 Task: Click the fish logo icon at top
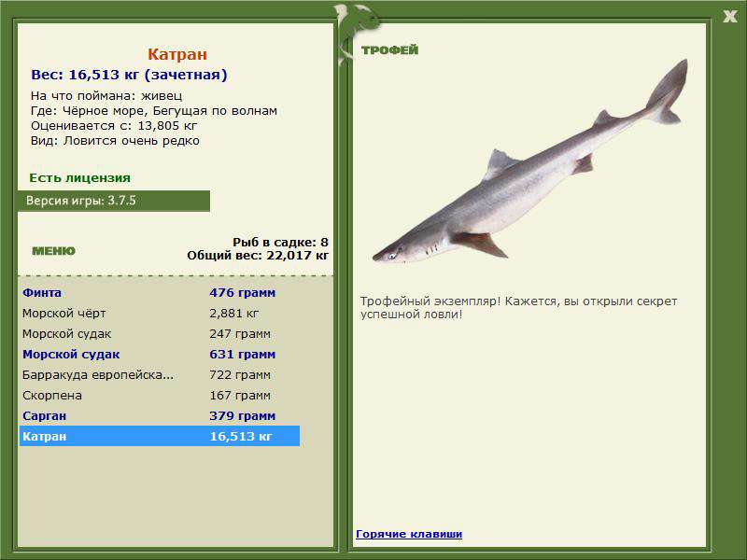(358, 34)
